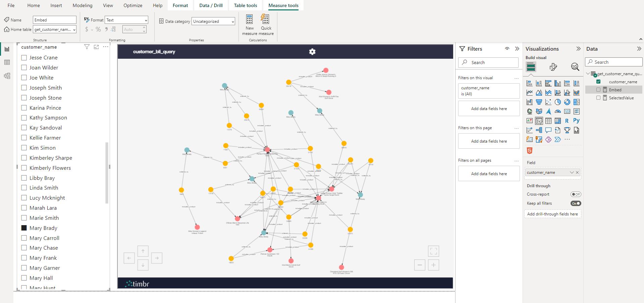Click the slicer focus mode icon
This screenshot has height=303, width=644.
(x=96, y=47)
